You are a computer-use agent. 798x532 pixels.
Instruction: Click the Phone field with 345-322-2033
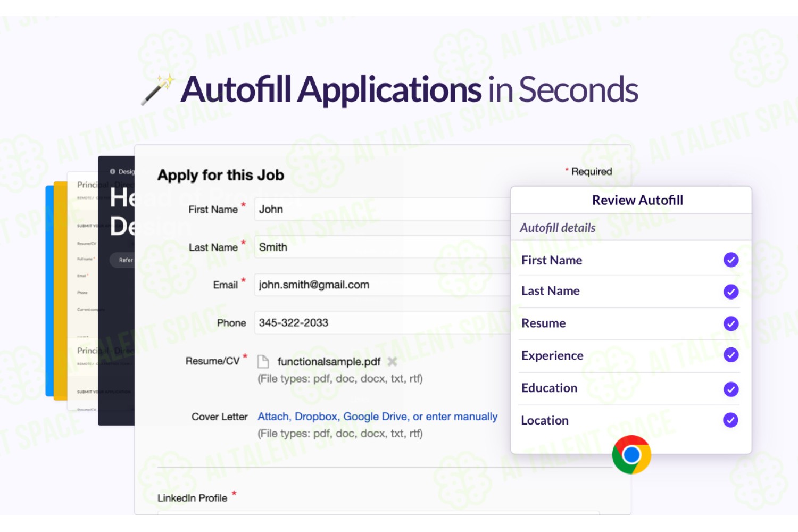click(x=382, y=322)
